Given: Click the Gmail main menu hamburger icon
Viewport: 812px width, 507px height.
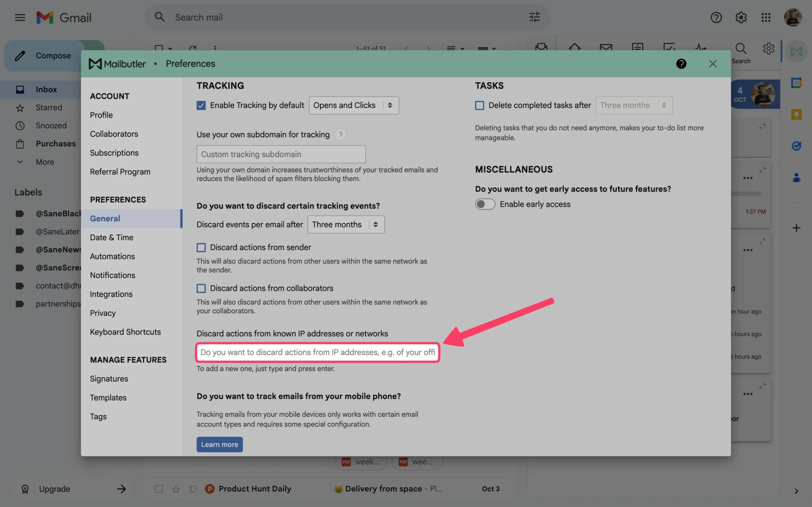Looking at the screenshot, I should click(x=20, y=17).
